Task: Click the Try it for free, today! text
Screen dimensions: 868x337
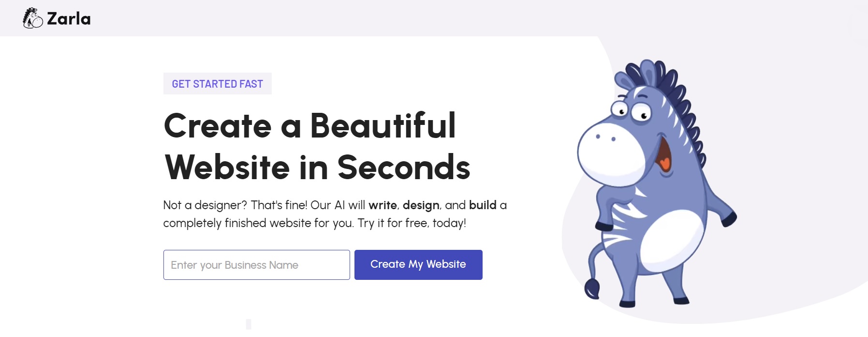Action: 412,223
